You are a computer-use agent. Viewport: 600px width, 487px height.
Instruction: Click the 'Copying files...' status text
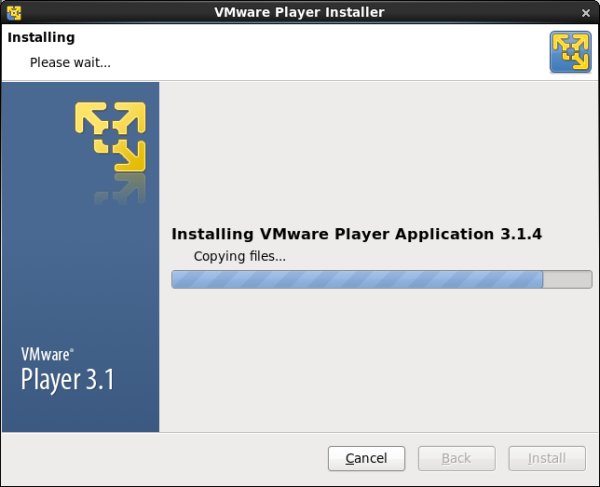(x=240, y=256)
